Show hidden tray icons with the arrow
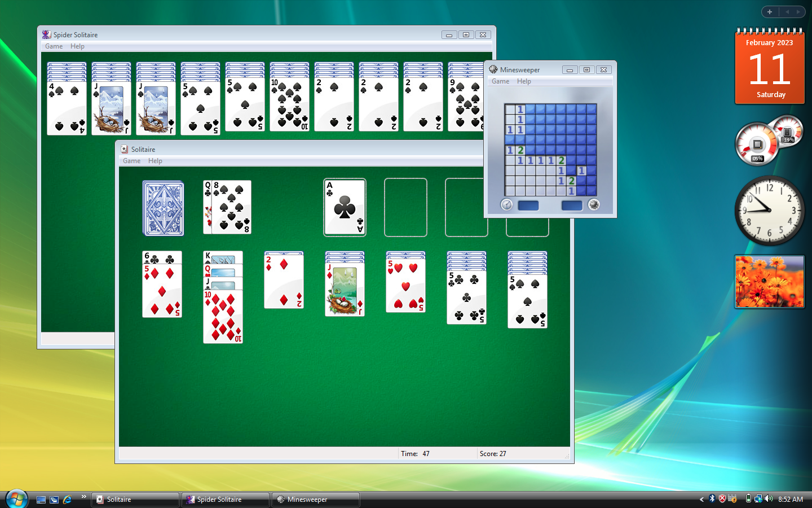Screen dimensions: 812x508 tap(701, 500)
